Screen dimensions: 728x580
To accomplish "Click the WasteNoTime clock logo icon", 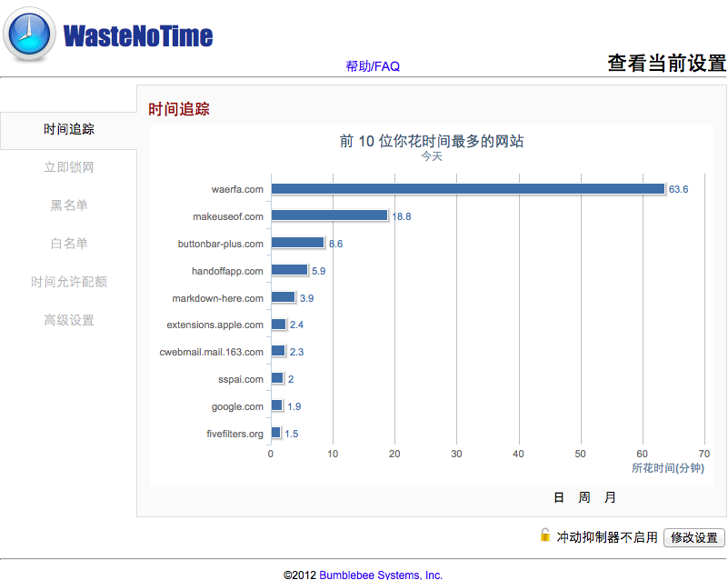I will [x=29, y=35].
